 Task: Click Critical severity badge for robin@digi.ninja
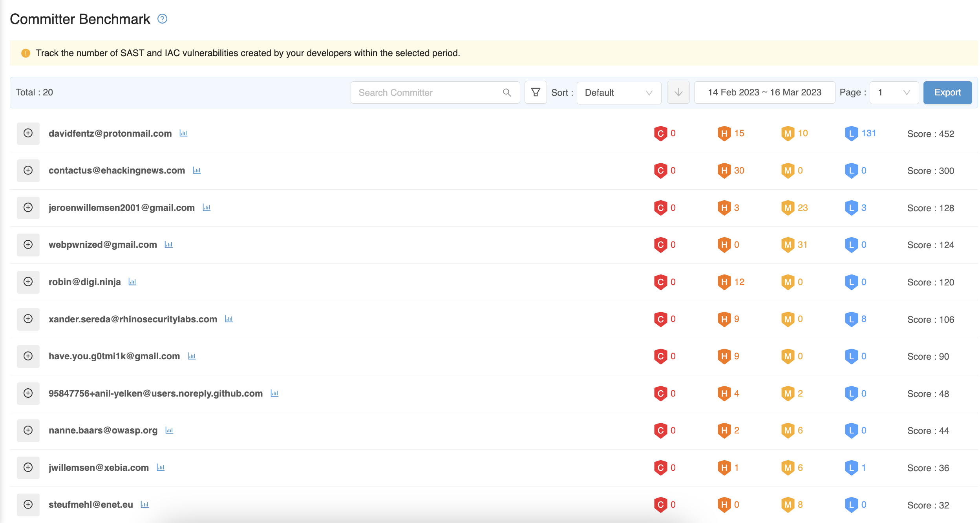[660, 282]
